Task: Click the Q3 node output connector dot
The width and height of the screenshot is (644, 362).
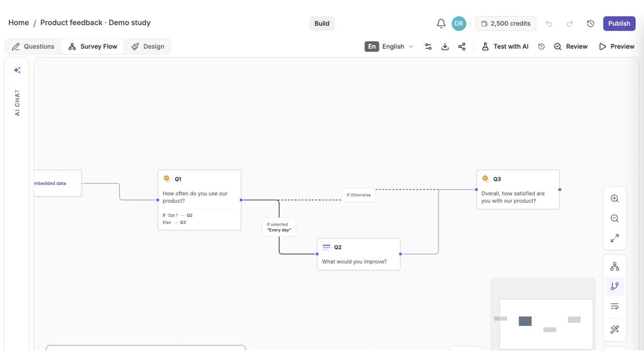Action: 559,190
